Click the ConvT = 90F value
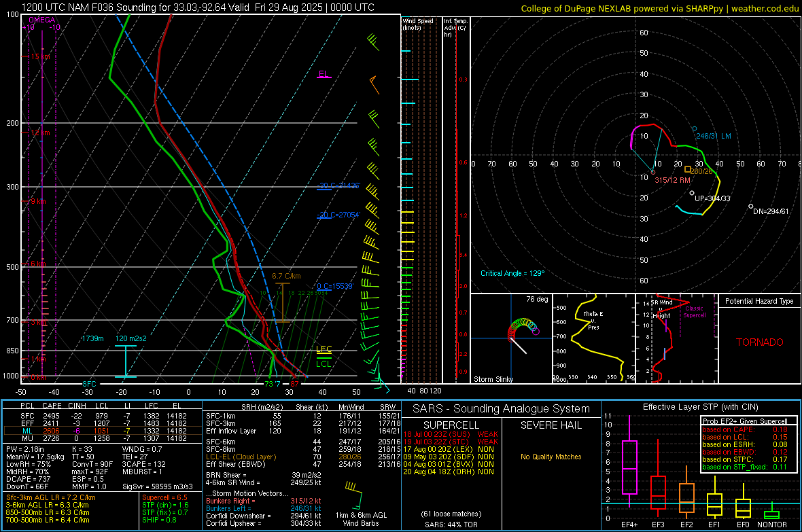The width and height of the screenshot is (802, 532). tap(92, 465)
